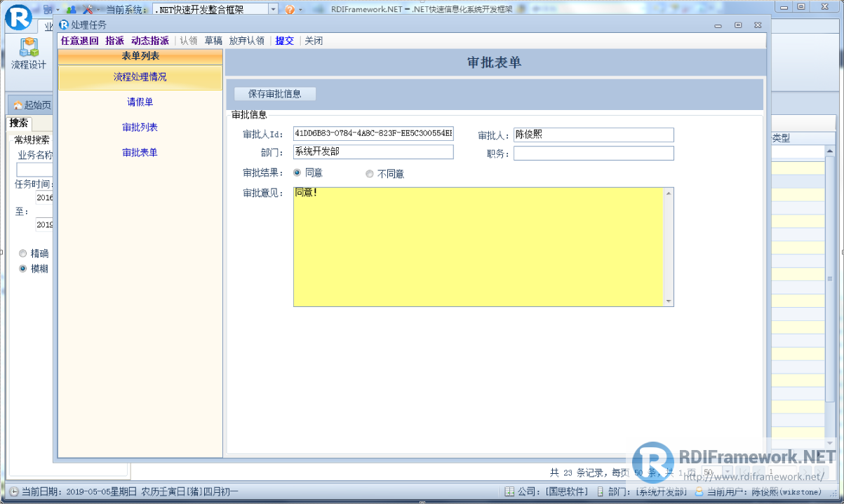Click the users group icon on the top toolbar
This screenshot has width=844, height=504.
click(72, 9)
